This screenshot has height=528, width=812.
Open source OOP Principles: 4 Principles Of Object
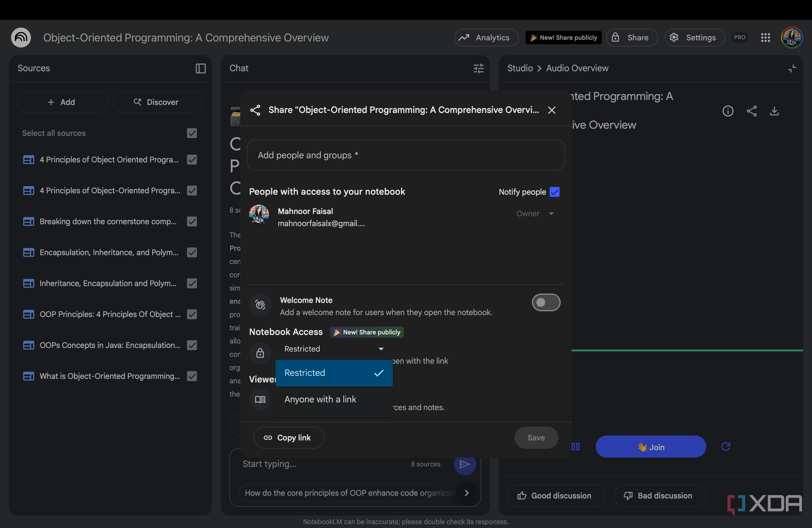point(110,314)
